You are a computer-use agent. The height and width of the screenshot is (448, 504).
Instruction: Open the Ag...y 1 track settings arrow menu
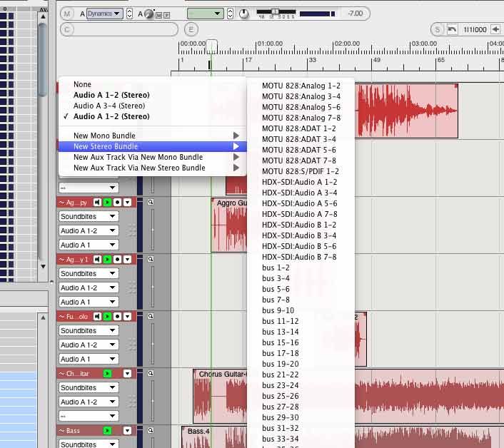click(x=128, y=259)
